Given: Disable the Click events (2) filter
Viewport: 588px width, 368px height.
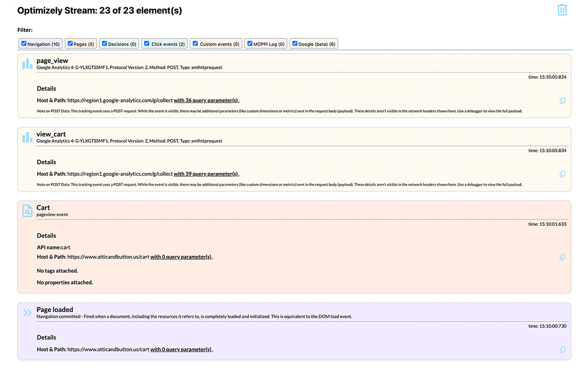Looking at the screenshot, I should coord(147,44).
